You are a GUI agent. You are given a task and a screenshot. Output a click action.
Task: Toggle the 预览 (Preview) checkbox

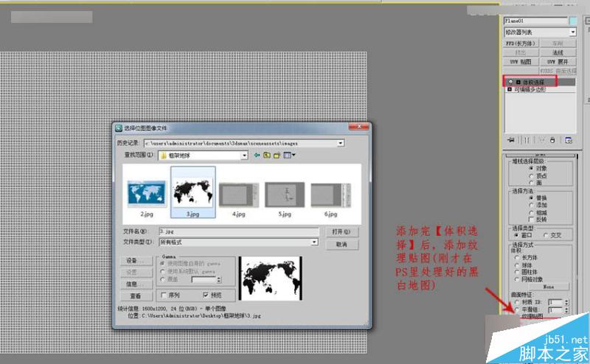[x=206, y=295]
